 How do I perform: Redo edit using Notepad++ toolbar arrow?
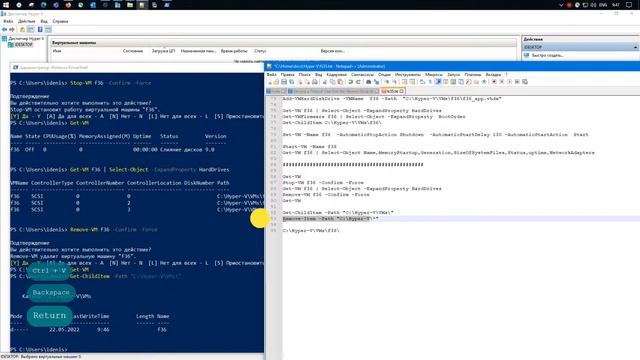358,82
